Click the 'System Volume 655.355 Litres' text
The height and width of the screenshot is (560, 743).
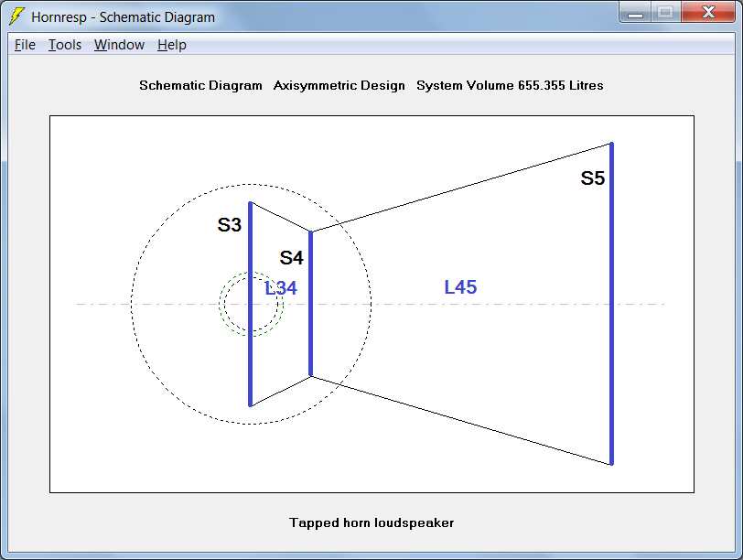pos(510,85)
